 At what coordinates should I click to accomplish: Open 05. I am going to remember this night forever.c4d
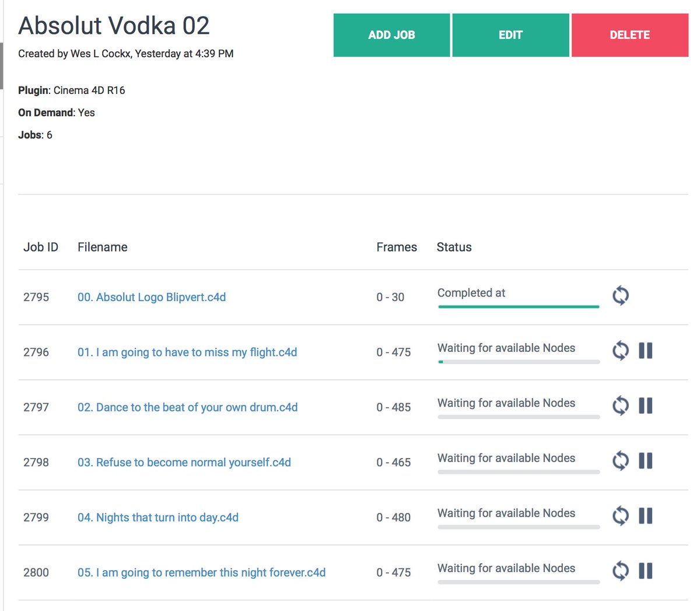coord(201,572)
